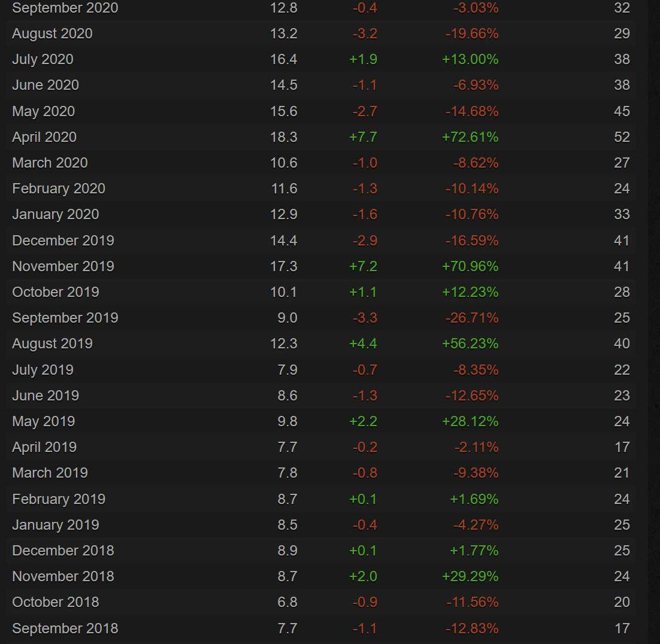Click the -2.11% percent change value

(x=477, y=447)
